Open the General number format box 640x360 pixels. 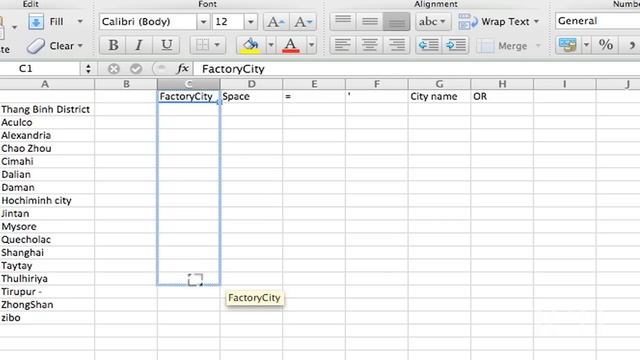(x=597, y=21)
